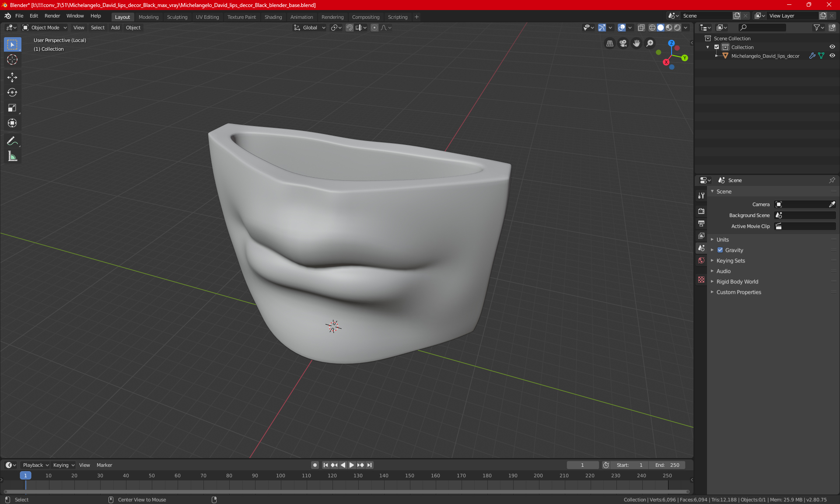840x504 pixels.
Task: Activate the Cursor tool
Action: click(x=12, y=59)
